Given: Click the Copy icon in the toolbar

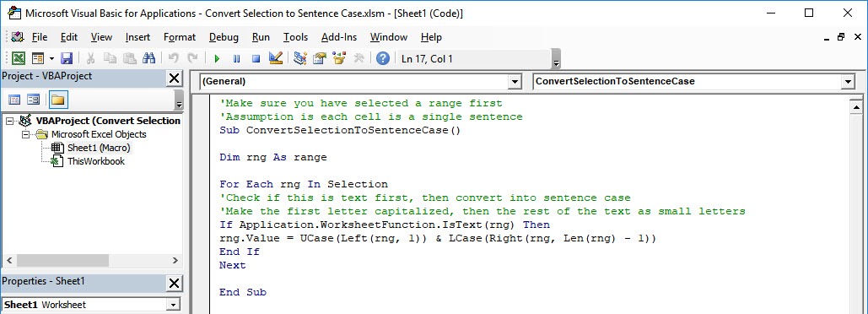Looking at the screenshot, I should (111, 58).
